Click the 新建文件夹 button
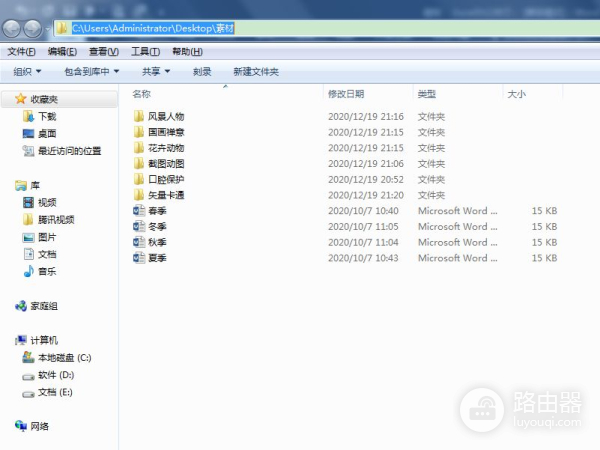 [255, 72]
